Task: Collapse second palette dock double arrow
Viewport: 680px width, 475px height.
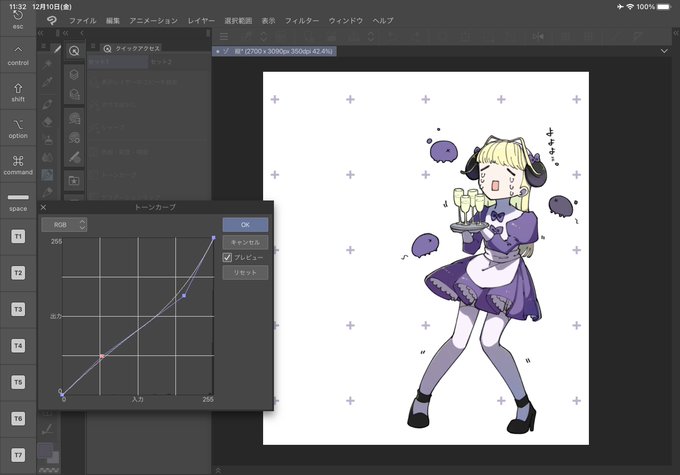Action: pos(66,33)
